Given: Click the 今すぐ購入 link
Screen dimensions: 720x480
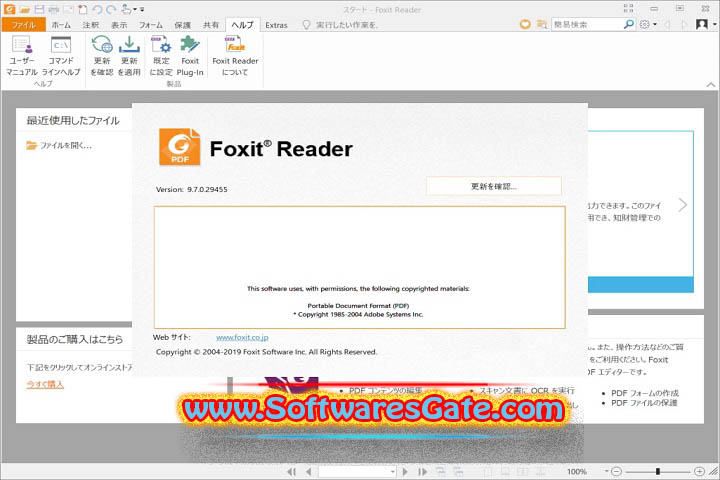Looking at the screenshot, I should (x=45, y=384).
